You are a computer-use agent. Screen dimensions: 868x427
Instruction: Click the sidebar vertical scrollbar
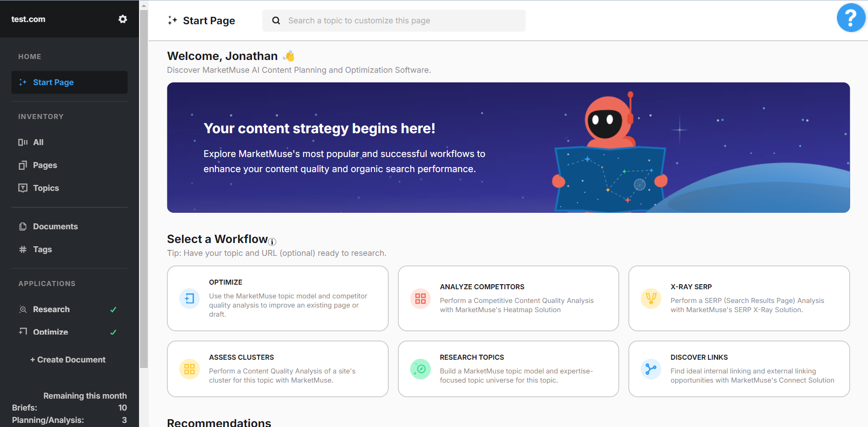tap(144, 189)
